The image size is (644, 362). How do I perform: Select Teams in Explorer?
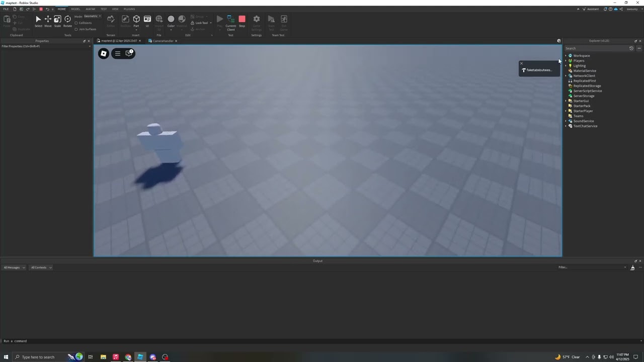pyautogui.click(x=578, y=116)
